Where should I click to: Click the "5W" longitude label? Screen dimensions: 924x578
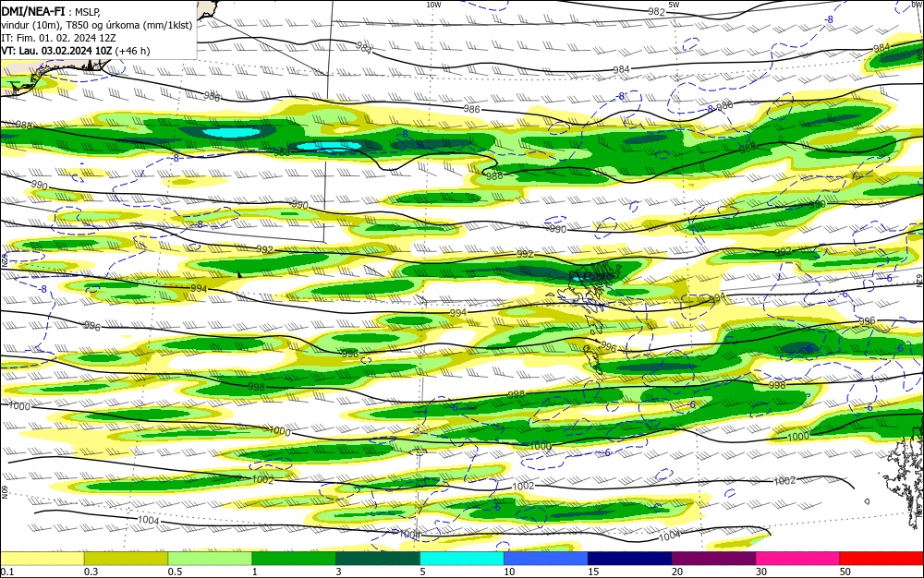point(675,4)
